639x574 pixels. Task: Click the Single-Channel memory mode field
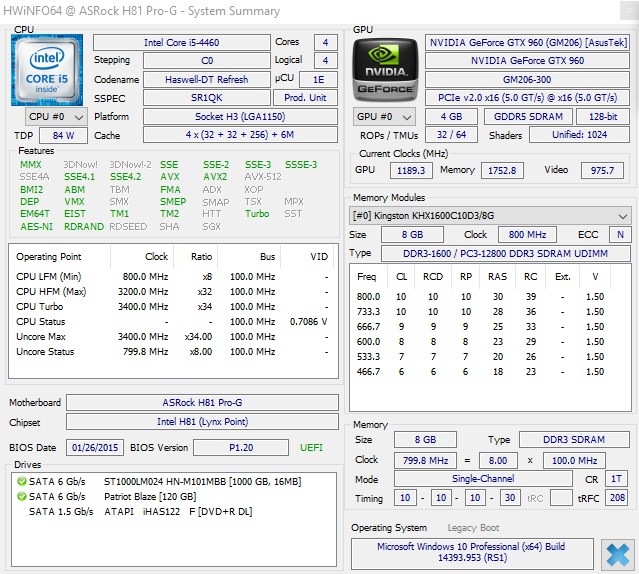[483, 479]
